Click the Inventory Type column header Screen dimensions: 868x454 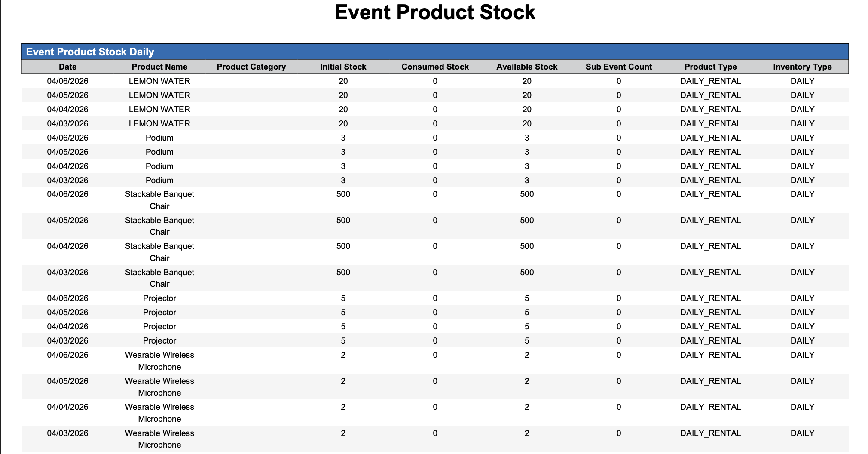click(x=802, y=67)
